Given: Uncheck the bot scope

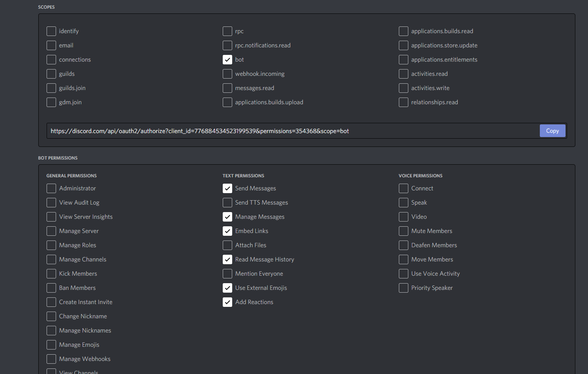Looking at the screenshot, I should click(x=227, y=60).
